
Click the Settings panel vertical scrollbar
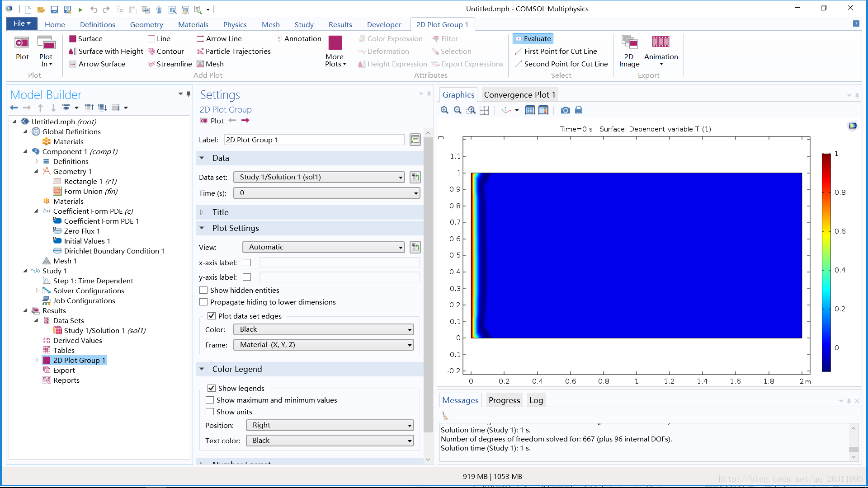point(428,285)
